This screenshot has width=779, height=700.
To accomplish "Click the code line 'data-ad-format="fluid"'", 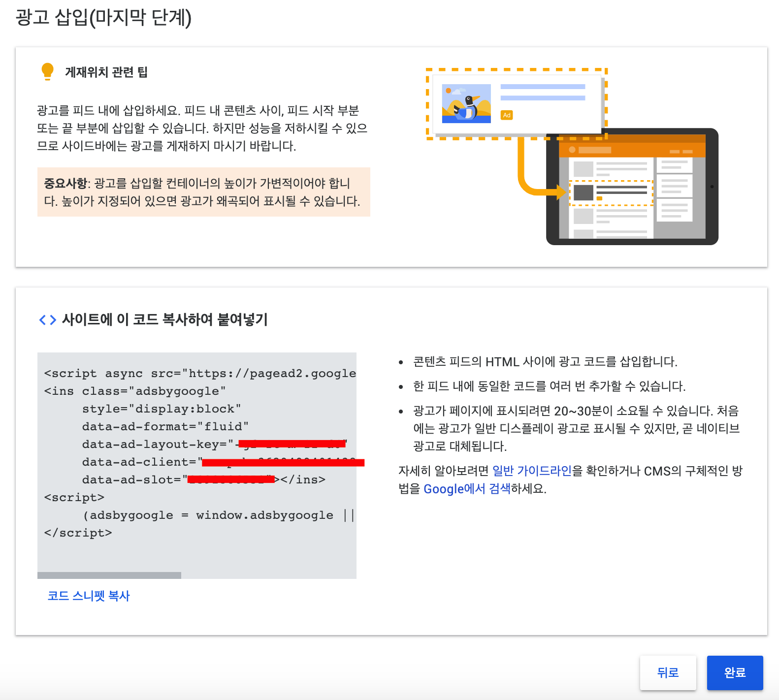I will 165,426.
